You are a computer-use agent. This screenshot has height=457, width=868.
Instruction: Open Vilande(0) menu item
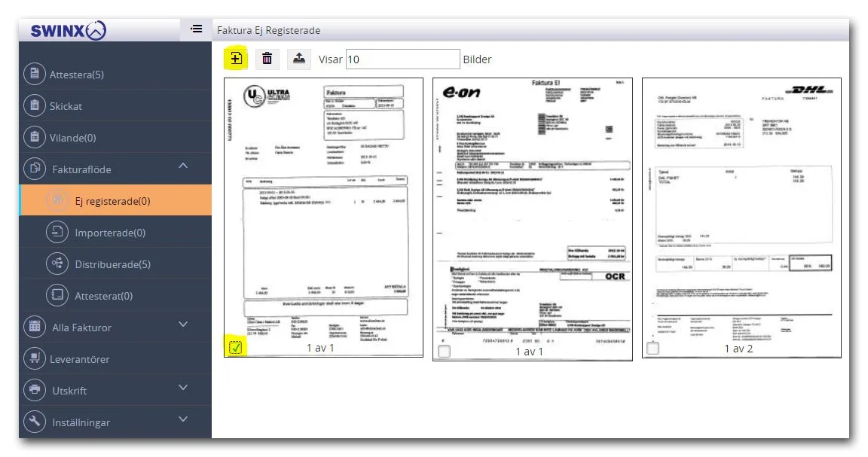tap(115, 137)
